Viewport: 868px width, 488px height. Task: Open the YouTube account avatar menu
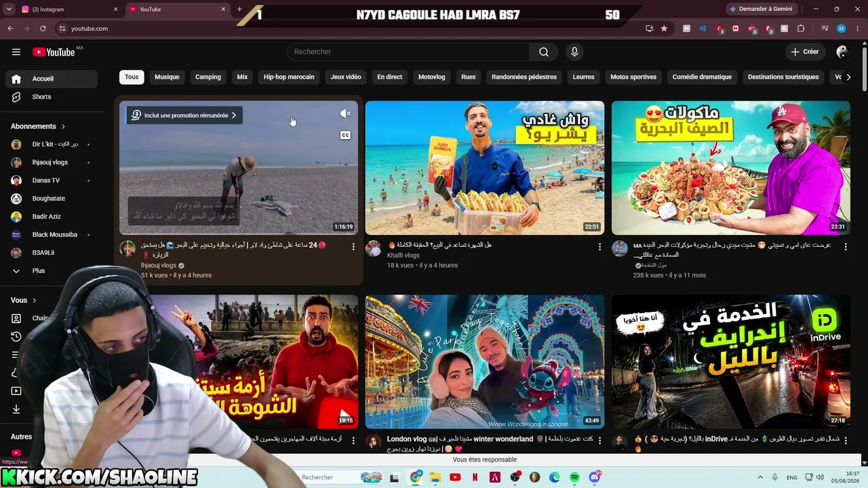[x=842, y=52]
